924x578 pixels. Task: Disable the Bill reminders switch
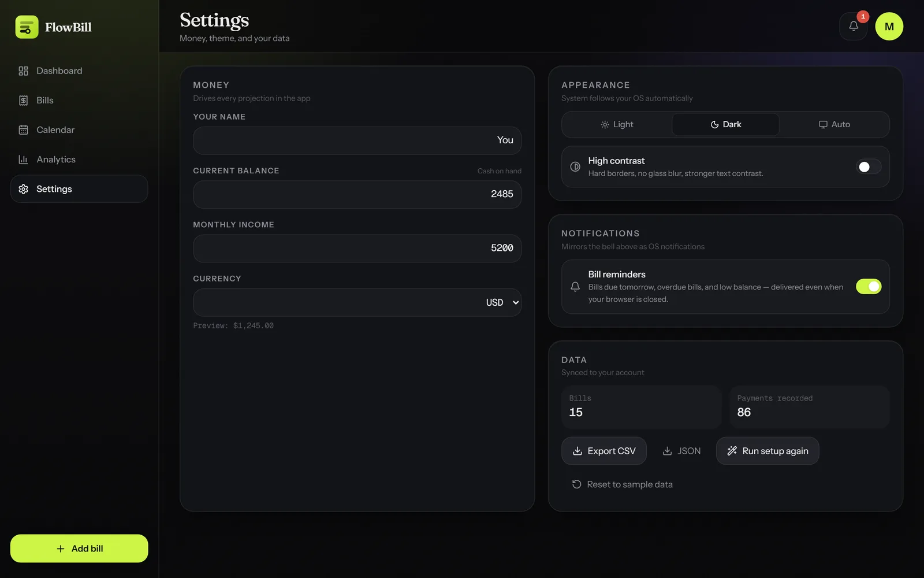coord(869,286)
